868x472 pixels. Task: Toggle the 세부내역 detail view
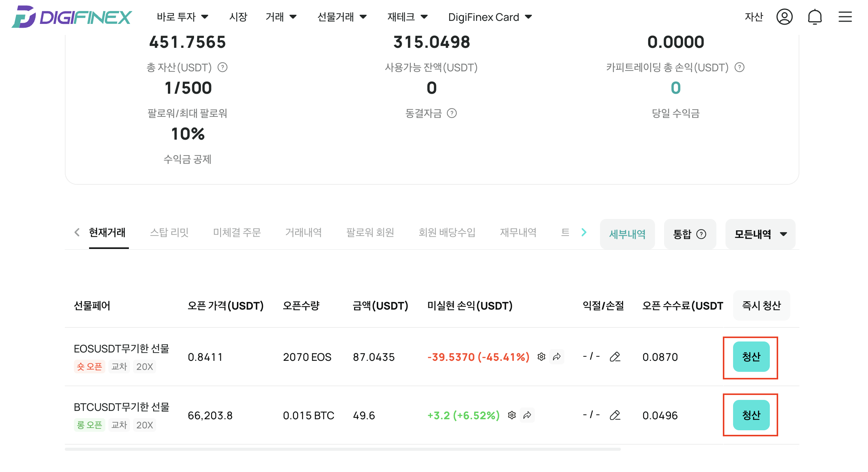tap(627, 234)
